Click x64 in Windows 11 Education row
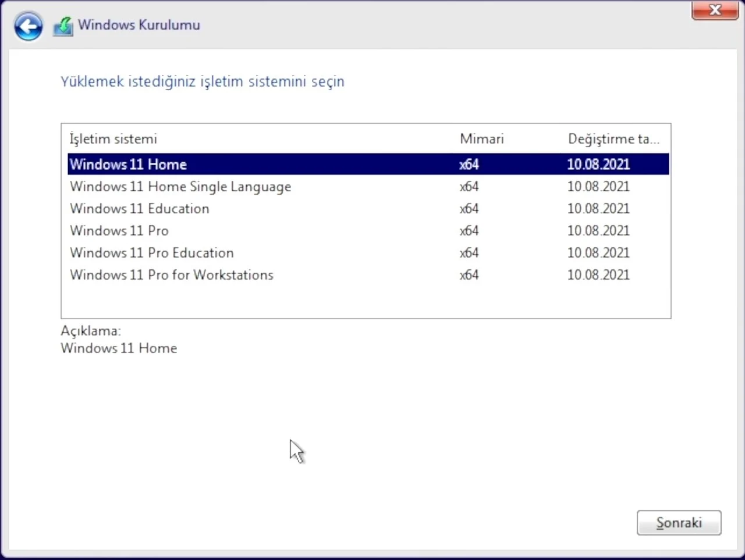Image resolution: width=745 pixels, height=560 pixels. pos(469,208)
